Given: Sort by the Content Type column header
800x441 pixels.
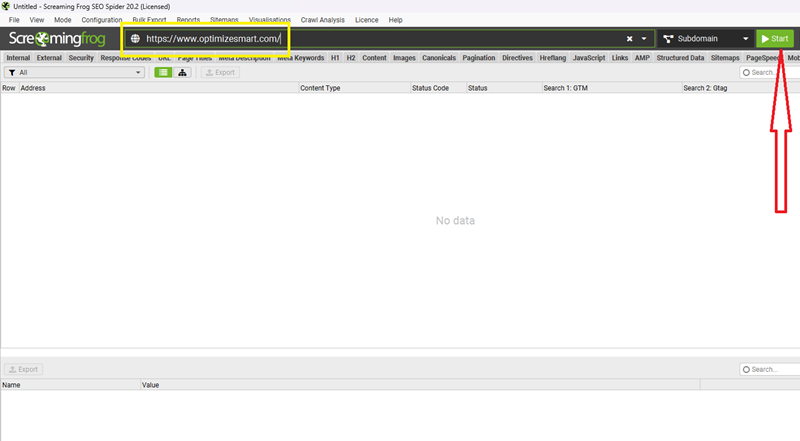Looking at the screenshot, I should 354,88.
